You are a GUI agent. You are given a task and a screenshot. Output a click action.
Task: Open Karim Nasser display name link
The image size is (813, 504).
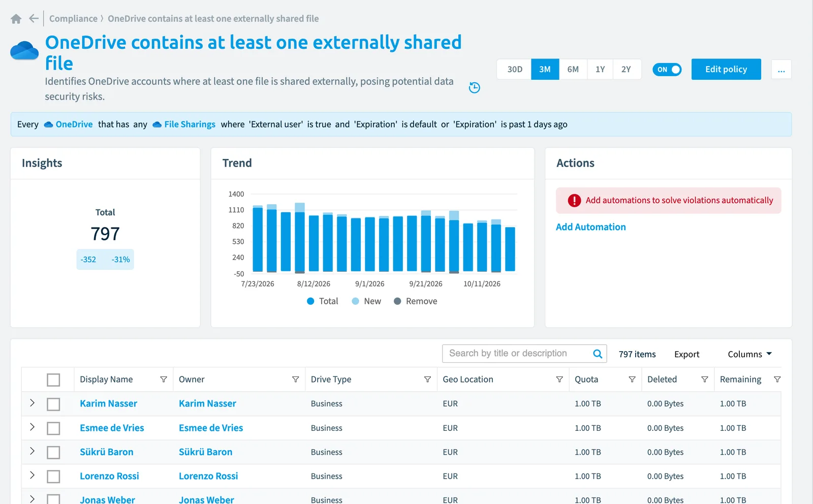tap(108, 403)
